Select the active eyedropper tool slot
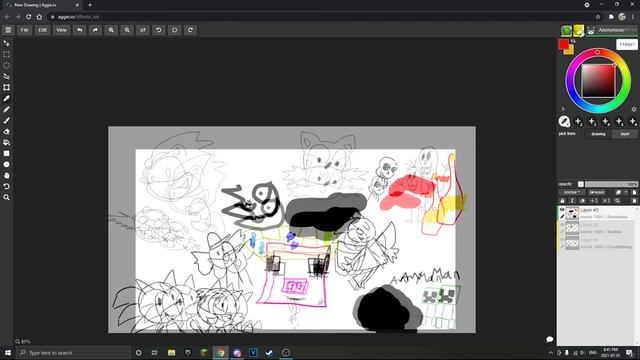This screenshot has width=640, height=360. 564,121
